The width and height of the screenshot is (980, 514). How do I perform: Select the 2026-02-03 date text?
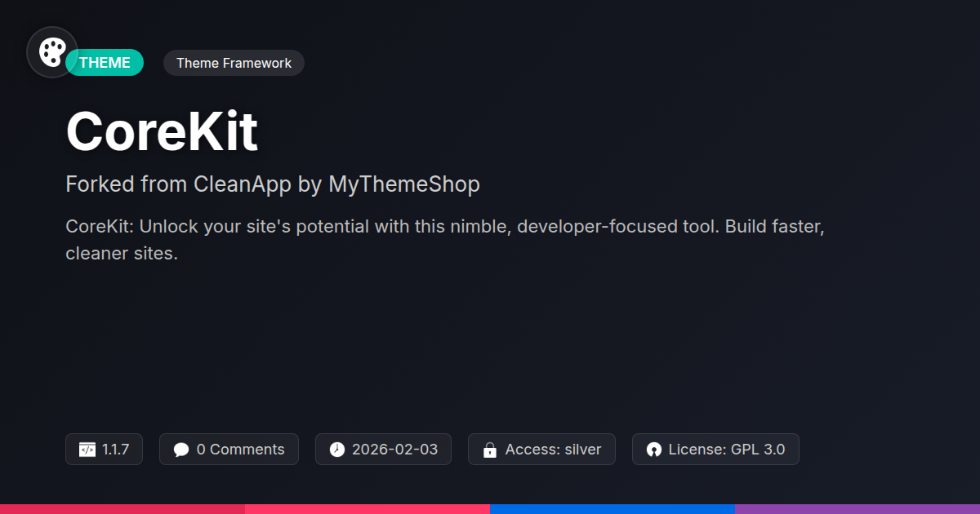pyautogui.click(x=395, y=450)
